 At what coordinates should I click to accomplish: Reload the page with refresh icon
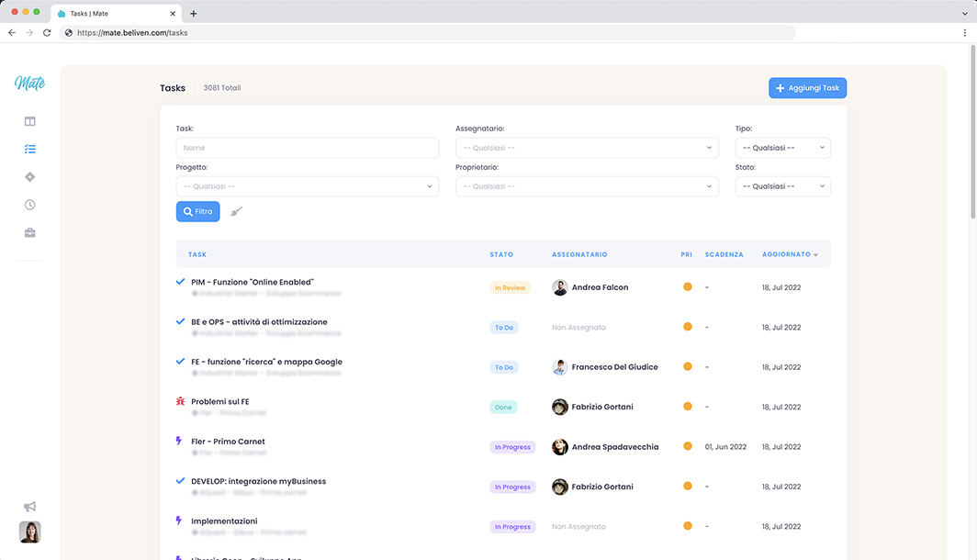pyautogui.click(x=47, y=32)
